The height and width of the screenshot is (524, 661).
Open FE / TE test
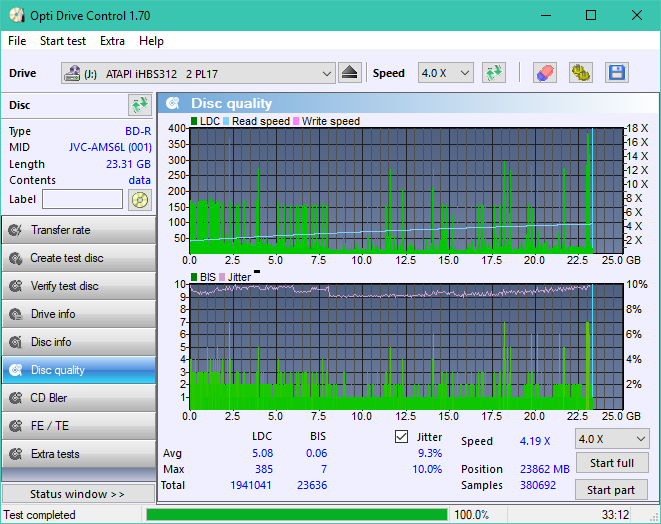(x=78, y=426)
